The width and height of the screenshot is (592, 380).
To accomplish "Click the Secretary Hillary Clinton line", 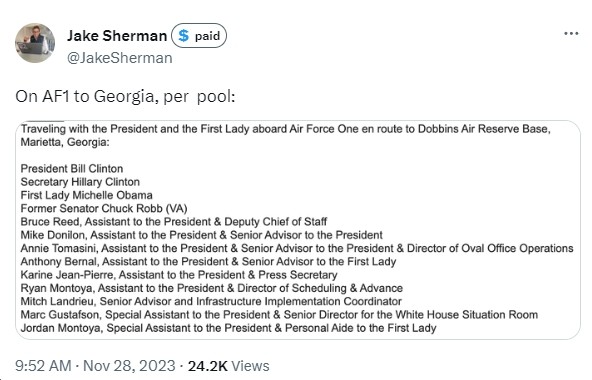I will [80, 182].
